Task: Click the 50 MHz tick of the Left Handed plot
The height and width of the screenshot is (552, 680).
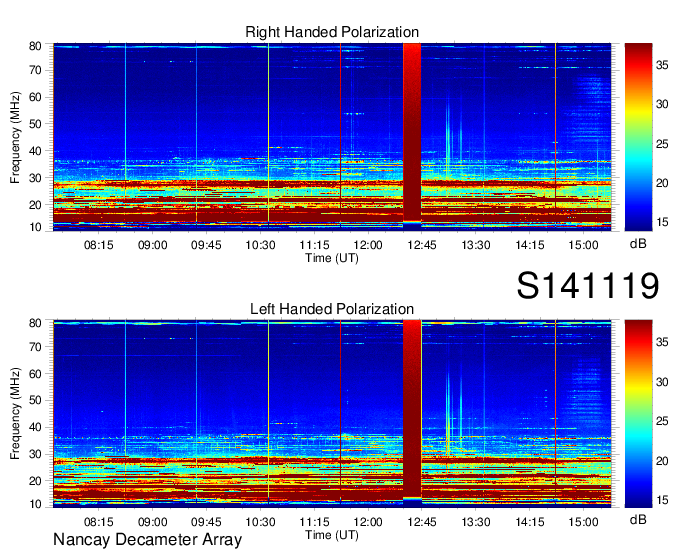Action: [x=35, y=400]
